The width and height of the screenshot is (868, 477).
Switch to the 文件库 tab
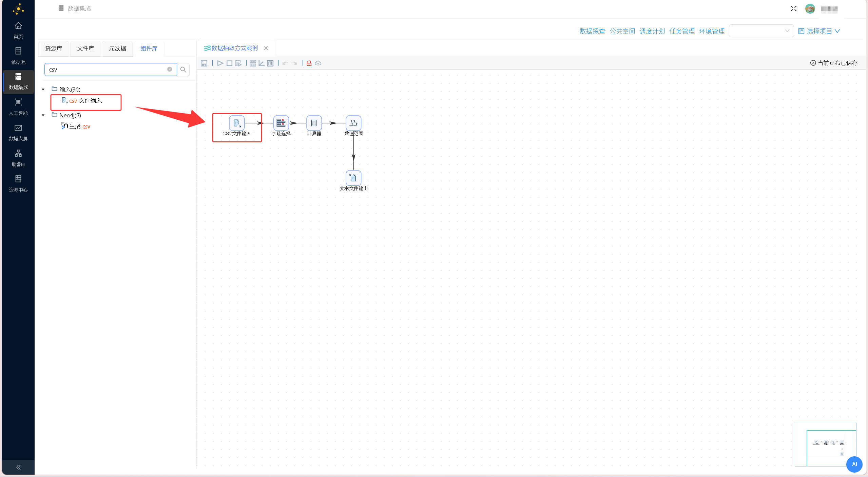[85, 48]
